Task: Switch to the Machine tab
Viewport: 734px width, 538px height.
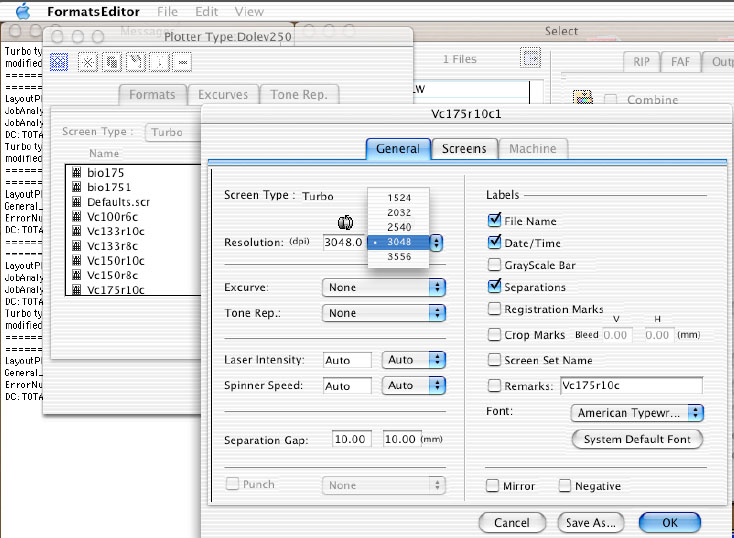Action: [x=533, y=149]
